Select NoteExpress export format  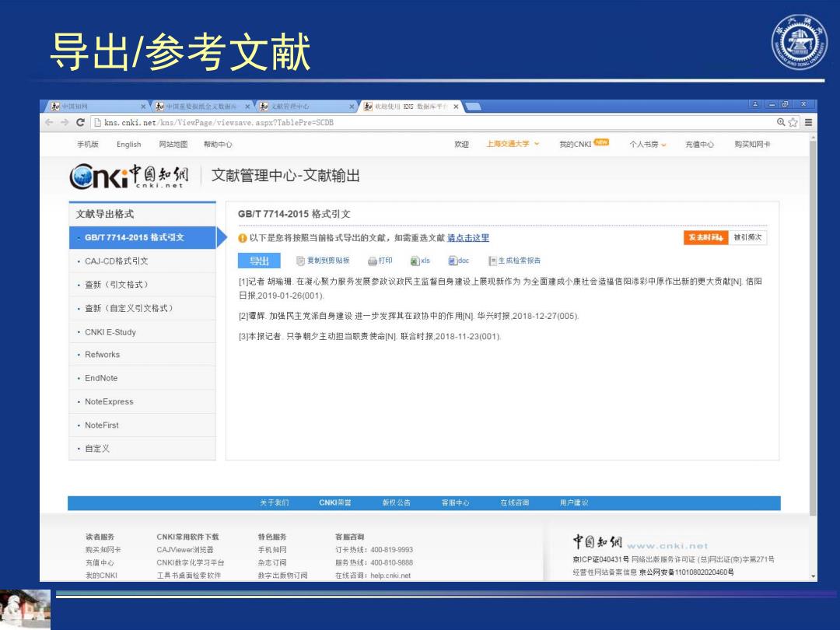[142, 402]
